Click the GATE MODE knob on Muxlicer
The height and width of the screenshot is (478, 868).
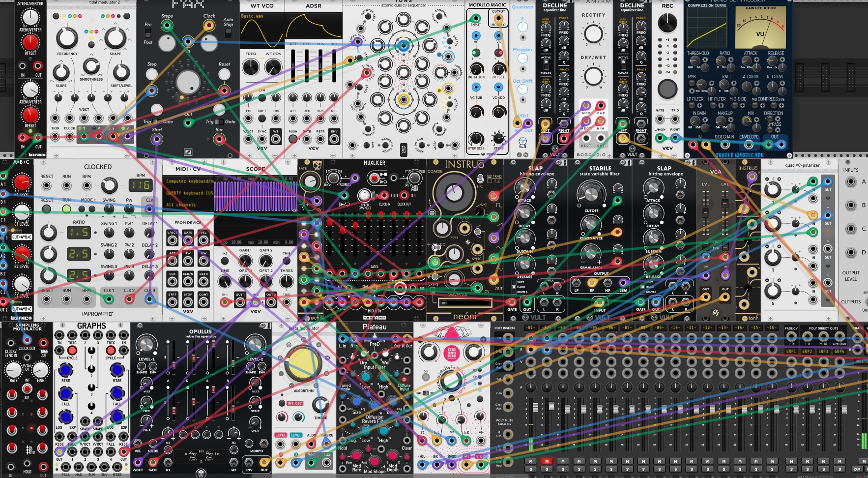point(414,177)
